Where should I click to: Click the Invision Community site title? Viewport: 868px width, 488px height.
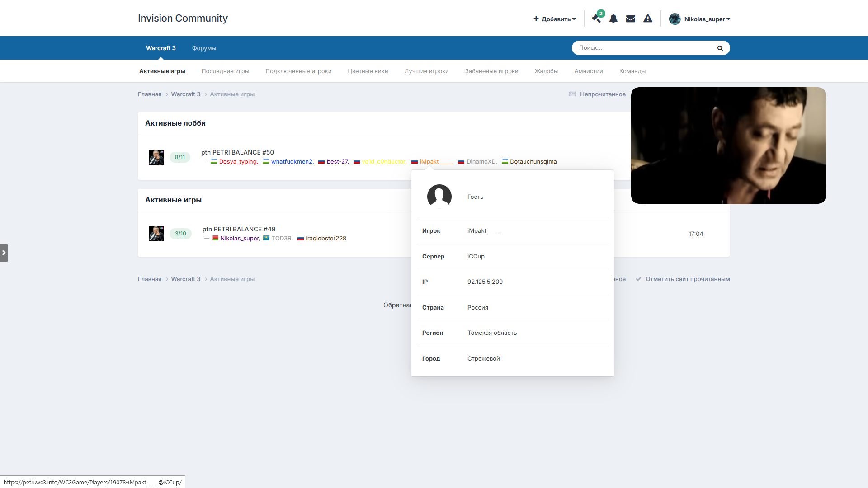(x=183, y=18)
